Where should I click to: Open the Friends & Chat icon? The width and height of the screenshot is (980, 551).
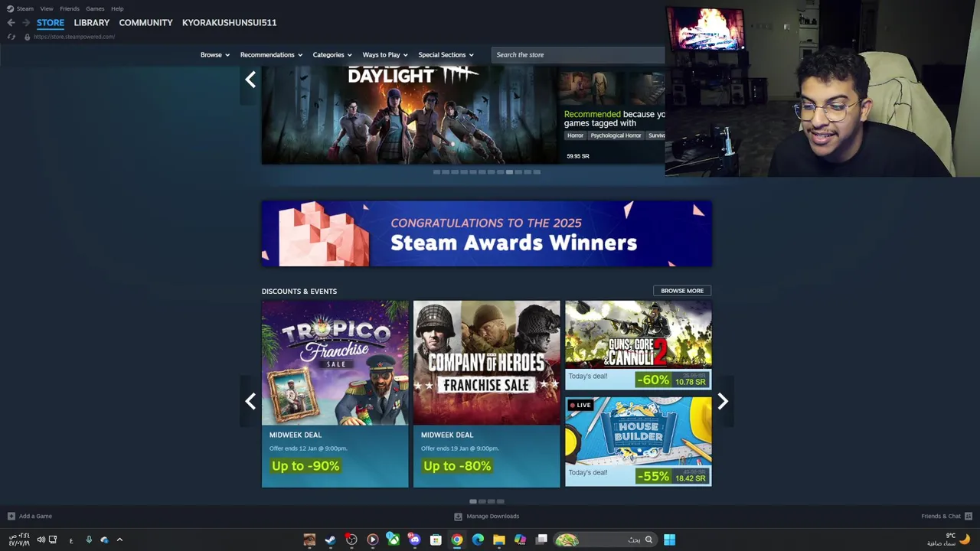pos(968,516)
